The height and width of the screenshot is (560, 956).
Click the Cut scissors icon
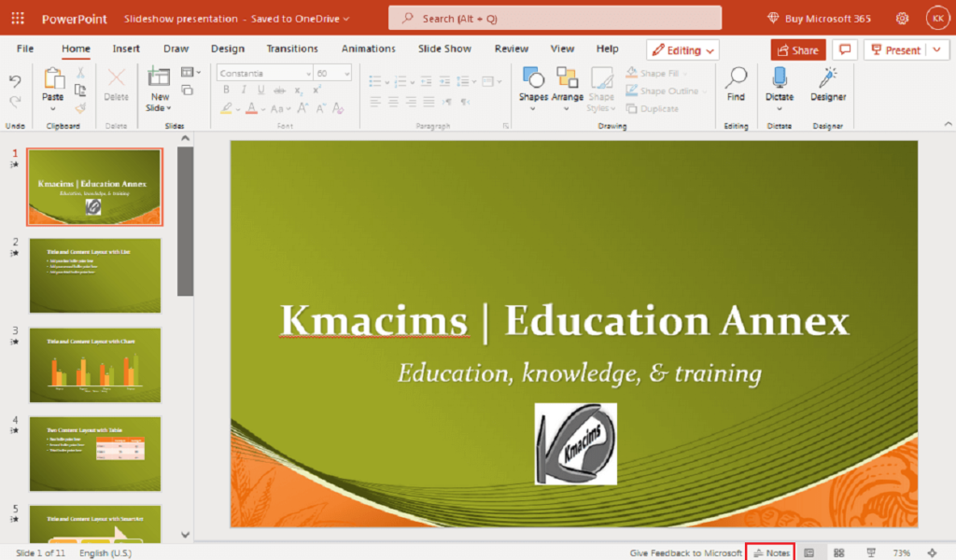click(x=80, y=73)
